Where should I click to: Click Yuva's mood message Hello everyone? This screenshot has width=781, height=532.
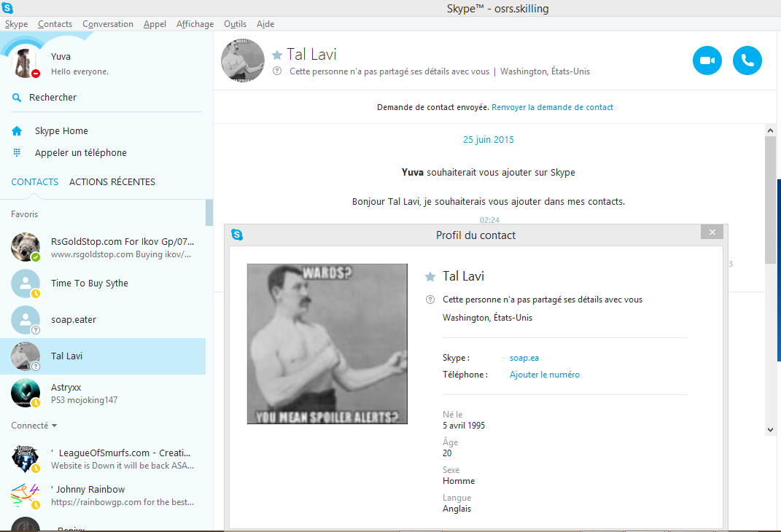point(79,71)
